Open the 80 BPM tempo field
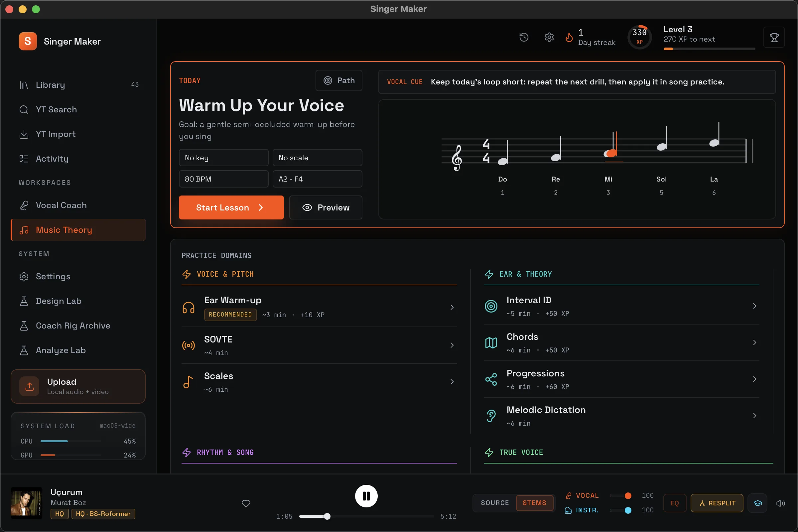Screen dimensions: 798x532 click(x=223, y=179)
